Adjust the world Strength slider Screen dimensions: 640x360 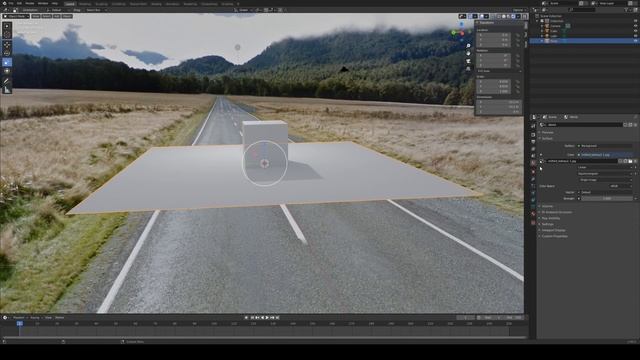pyautogui.click(x=607, y=198)
